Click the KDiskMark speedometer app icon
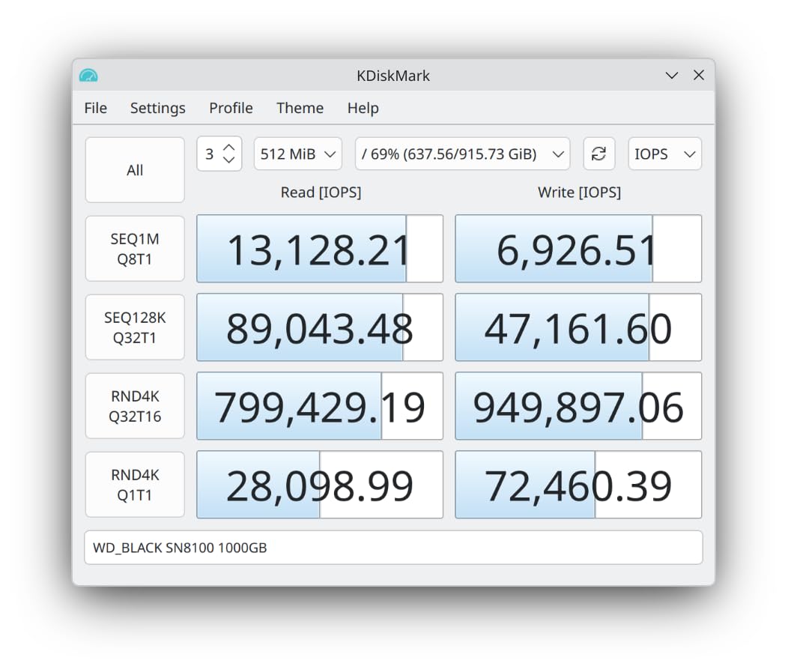Image resolution: width=788 pixels, height=672 pixels. click(88, 76)
